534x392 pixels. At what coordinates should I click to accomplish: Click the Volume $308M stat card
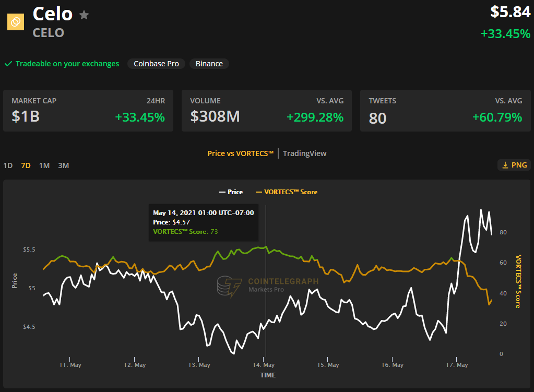point(267,111)
